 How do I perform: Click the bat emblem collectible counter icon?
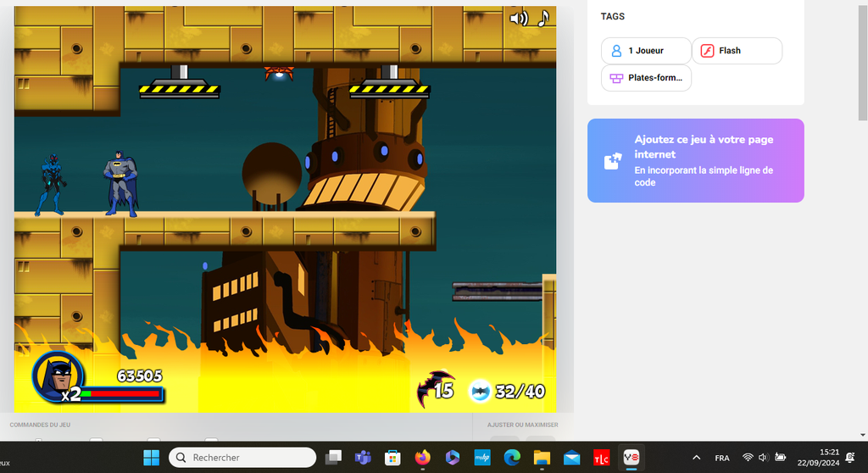coord(481,390)
